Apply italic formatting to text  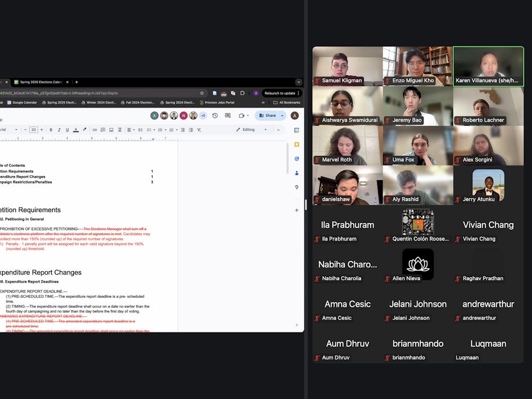[59, 130]
